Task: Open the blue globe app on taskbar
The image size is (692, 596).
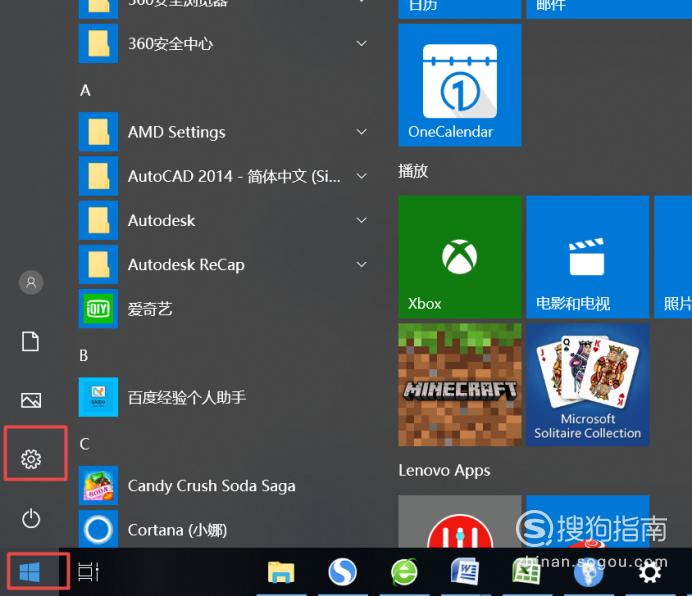Action: [x=588, y=573]
